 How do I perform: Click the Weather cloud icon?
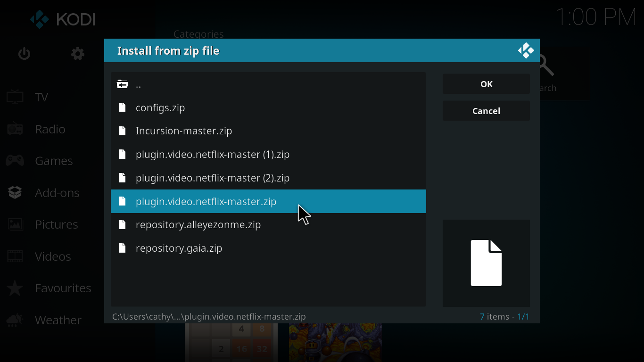coord(15,320)
